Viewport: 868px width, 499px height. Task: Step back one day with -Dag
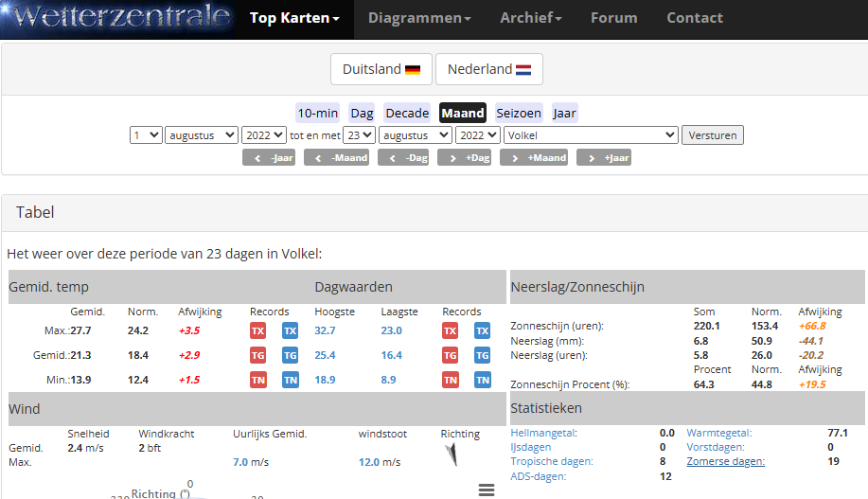[404, 158]
